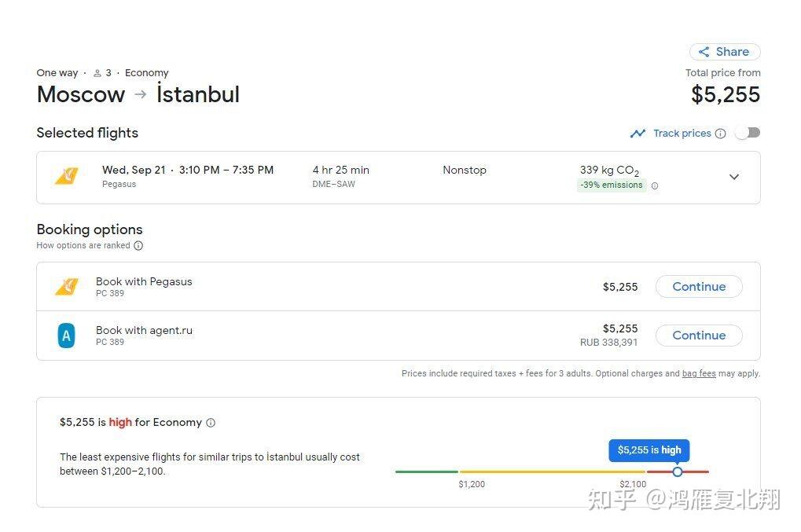Click the Pegasus logo in booking options
The image size is (801, 532).
click(x=67, y=287)
